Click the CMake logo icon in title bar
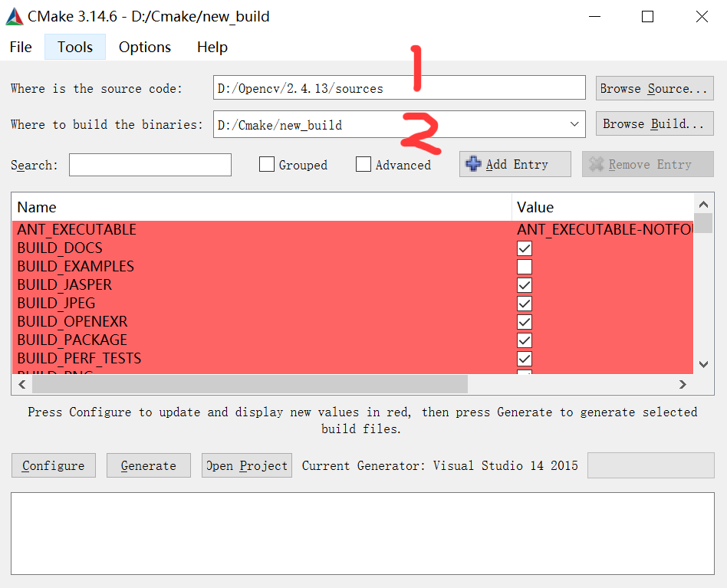This screenshot has width=727, height=588. [15, 17]
